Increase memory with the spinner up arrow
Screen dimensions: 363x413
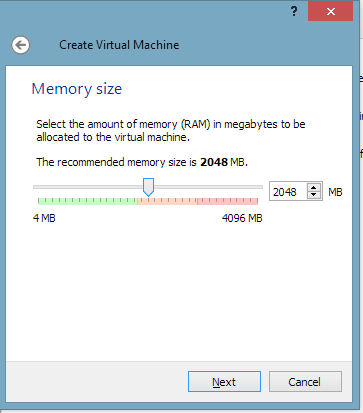[313, 188]
